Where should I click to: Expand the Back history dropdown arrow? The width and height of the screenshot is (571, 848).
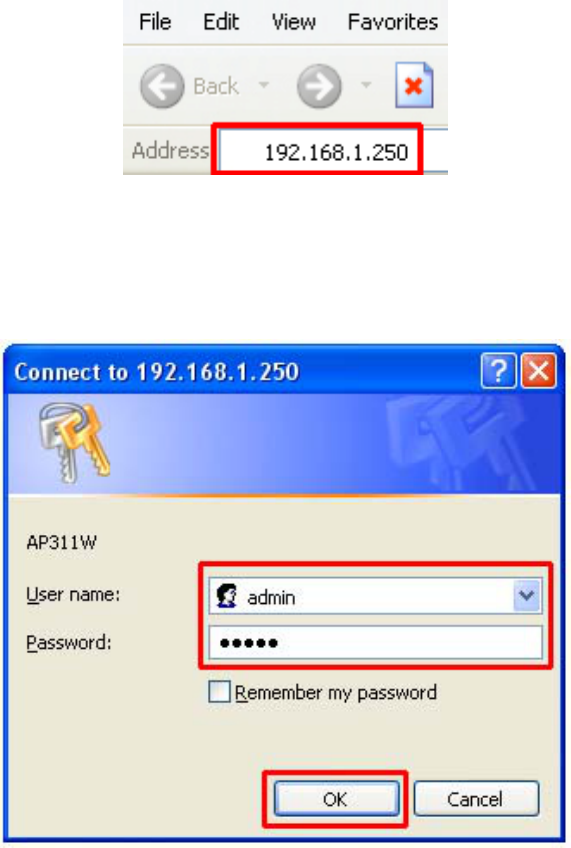263,85
